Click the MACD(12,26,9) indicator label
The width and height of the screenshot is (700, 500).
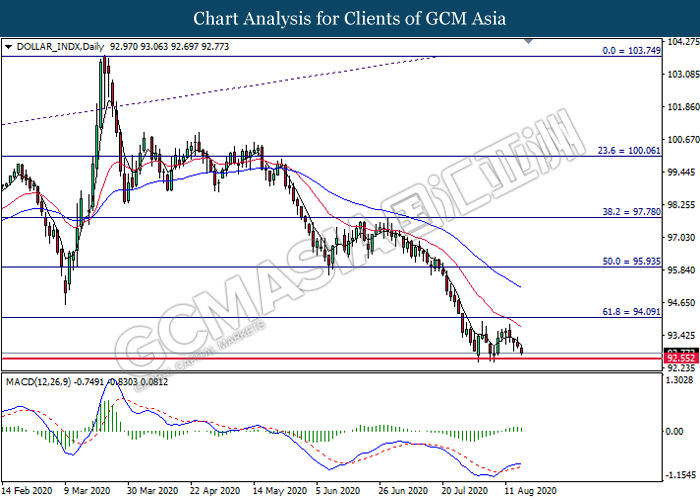(x=38, y=382)
